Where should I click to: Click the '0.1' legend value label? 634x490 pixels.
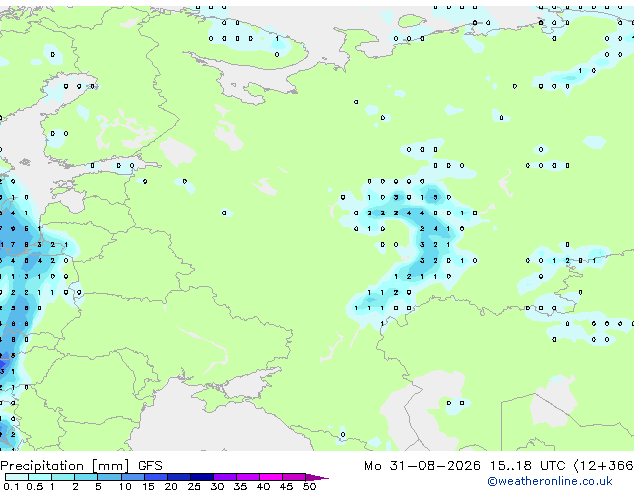(11, 486)
